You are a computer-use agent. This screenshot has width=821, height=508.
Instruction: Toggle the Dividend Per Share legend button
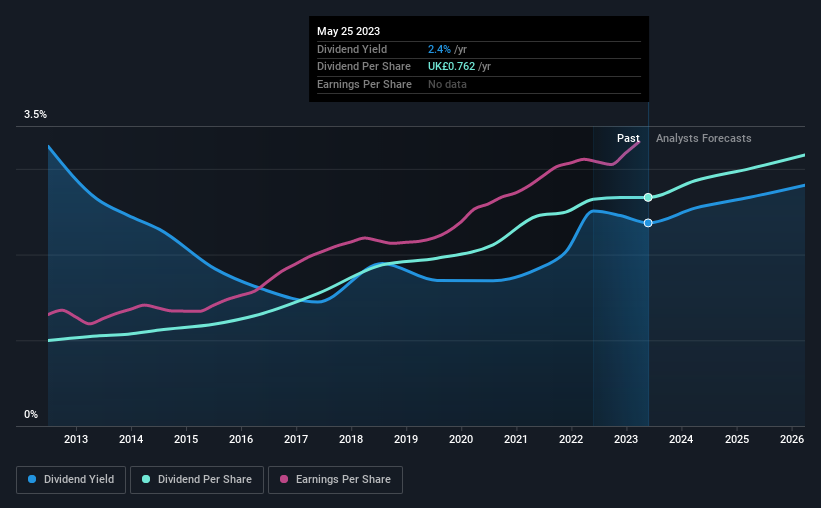click(x=197, y=480)
